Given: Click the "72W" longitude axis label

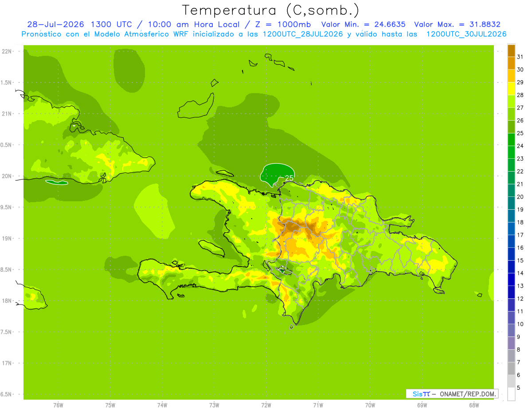Looking at the screenshot, I should (266, 405).
